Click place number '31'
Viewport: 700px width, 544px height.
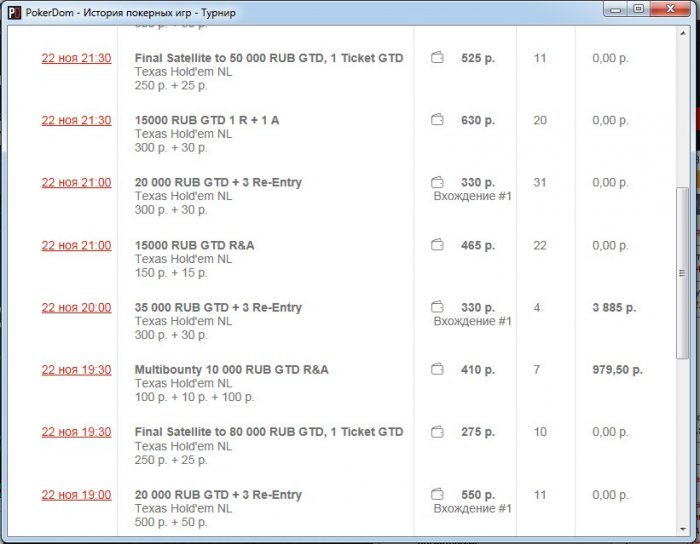point(540,182)
